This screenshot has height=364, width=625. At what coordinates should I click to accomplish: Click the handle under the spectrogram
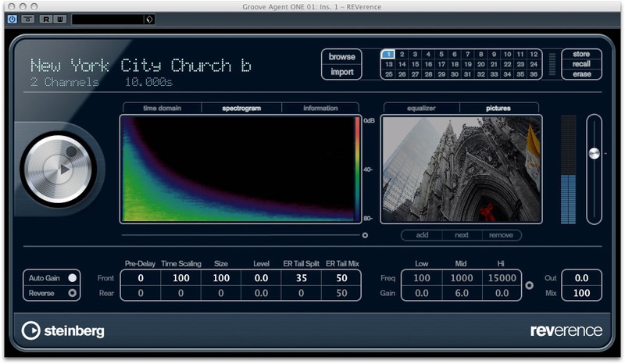pos(365,235)
